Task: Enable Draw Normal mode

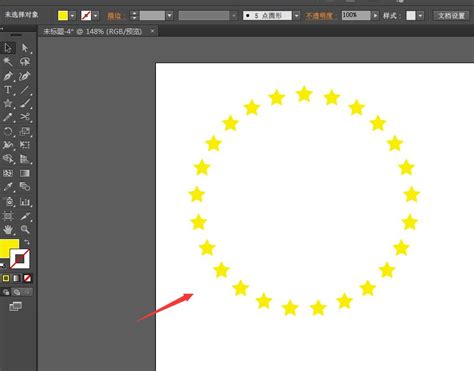Action: pyautogui.click(x=6, y=292)
